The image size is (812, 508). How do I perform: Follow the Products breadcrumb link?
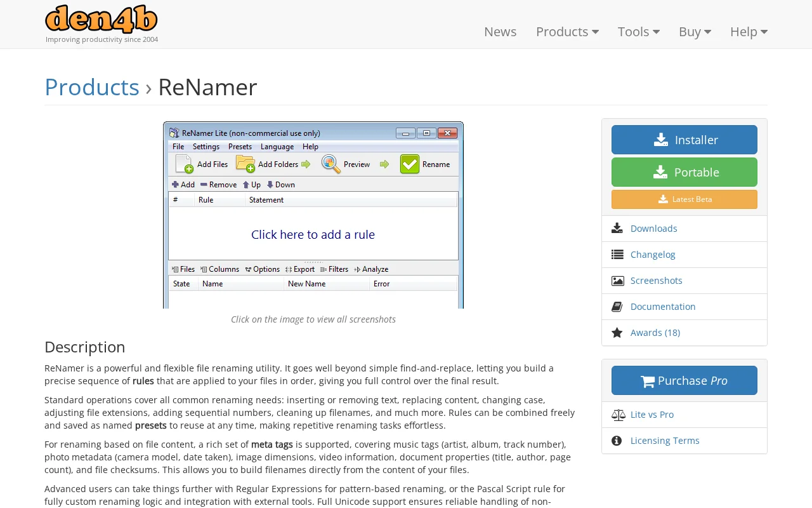click(92, 87)
